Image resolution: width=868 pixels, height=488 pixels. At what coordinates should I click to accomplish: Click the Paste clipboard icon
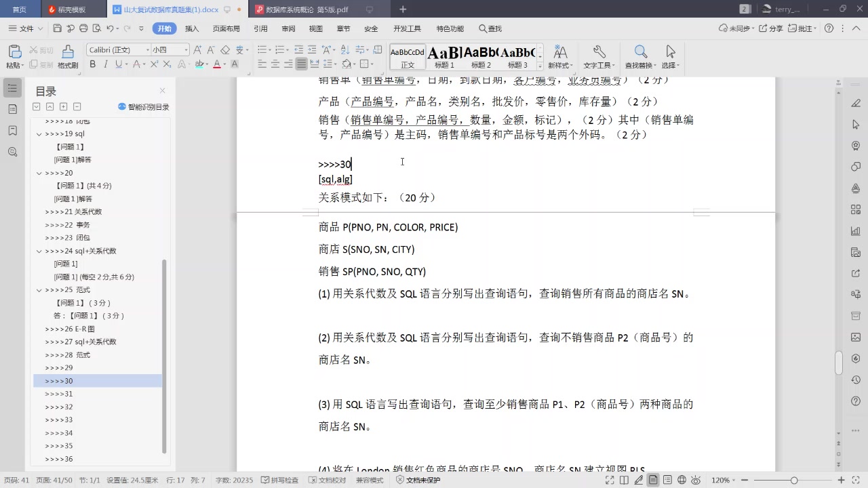[14, 52]
